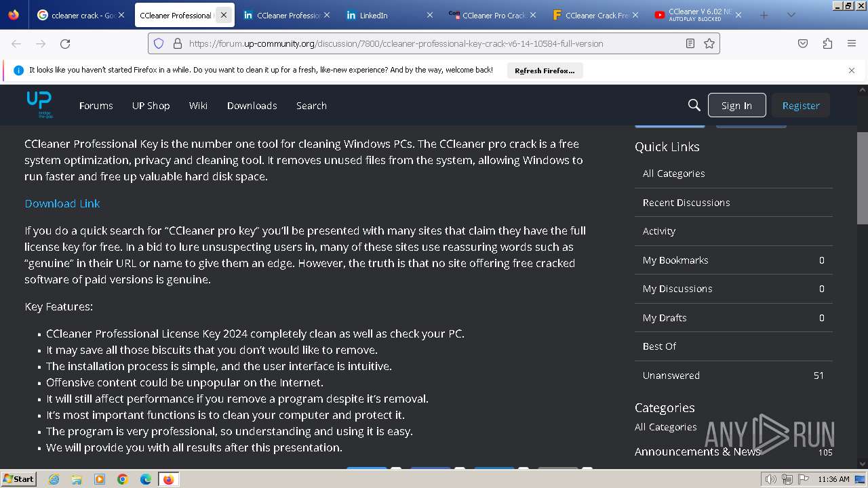This screenshot has width=868, height=488.
Task: Close the LinkedIn tab
Action: click(429, 15)
